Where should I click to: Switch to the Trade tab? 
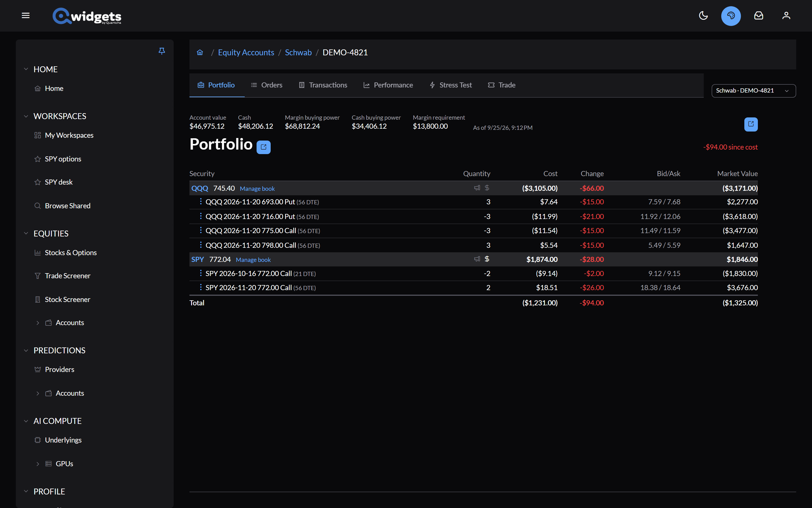(502, 85)
